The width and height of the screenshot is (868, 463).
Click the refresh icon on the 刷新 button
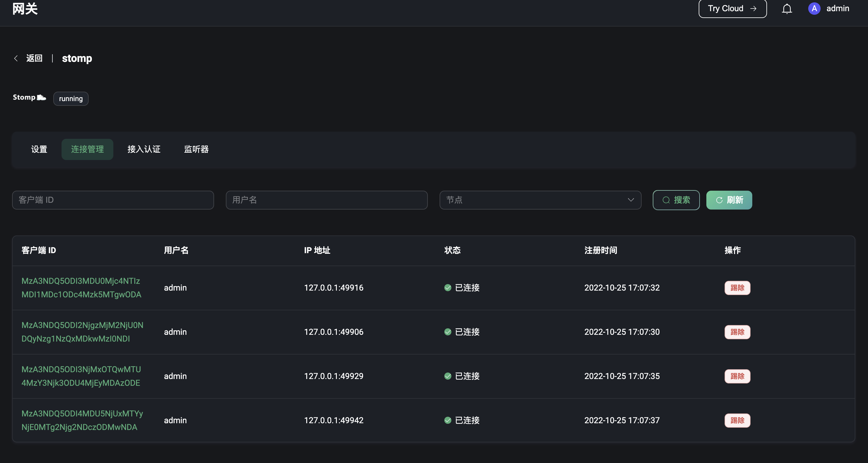719,200
